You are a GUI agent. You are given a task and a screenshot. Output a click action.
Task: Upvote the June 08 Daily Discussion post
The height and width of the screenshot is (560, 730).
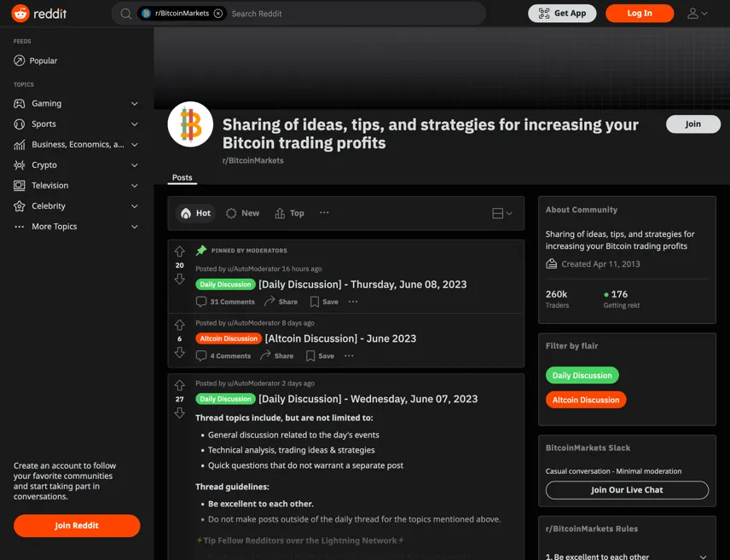click(180, 251)
